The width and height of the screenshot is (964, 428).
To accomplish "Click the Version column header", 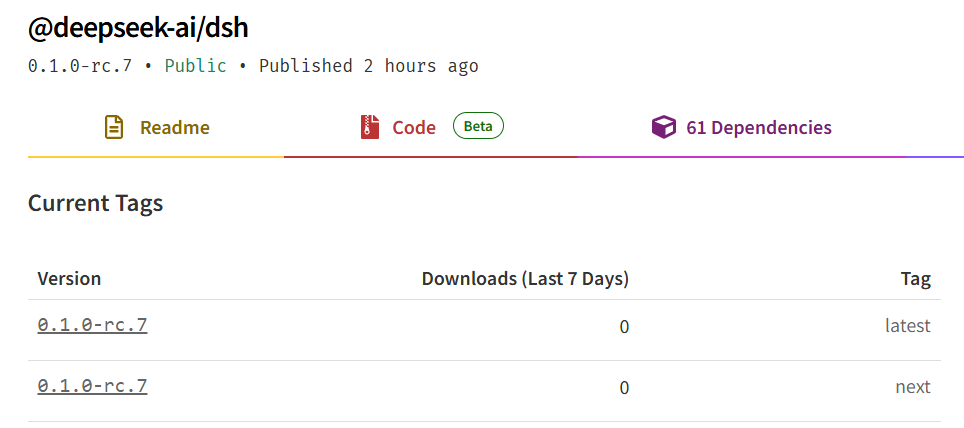I will click(x=69, y=279).
